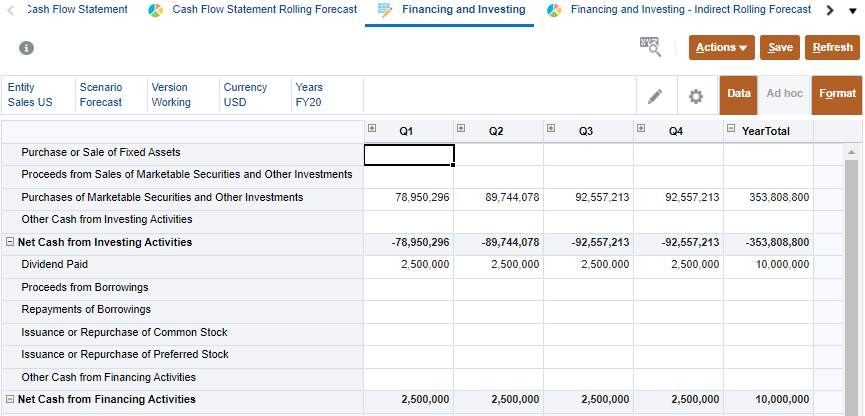This screenshot has height=416, width=865.
Task: Click the 78,950,296 Q1 purchases cell
Action: click(409, 198)
